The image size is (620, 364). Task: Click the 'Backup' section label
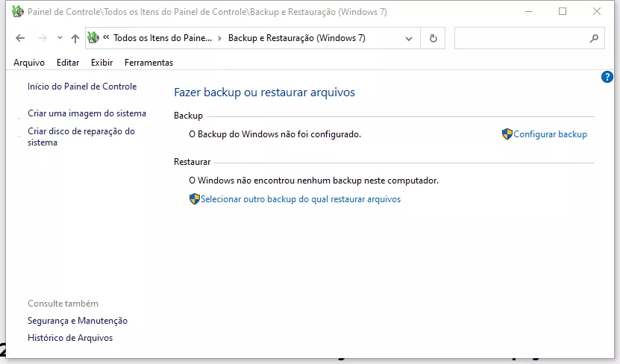[188, 116]
